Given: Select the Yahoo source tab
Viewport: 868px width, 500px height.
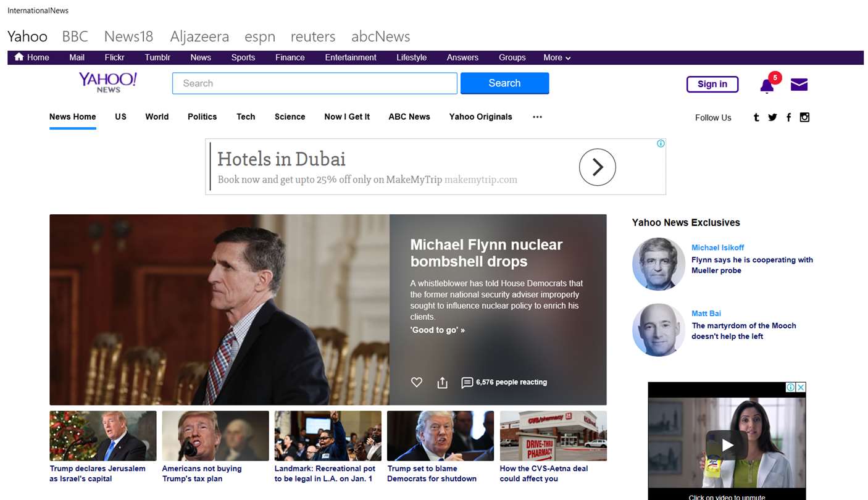Looking at the screenshot, I should tap(27, 36).
